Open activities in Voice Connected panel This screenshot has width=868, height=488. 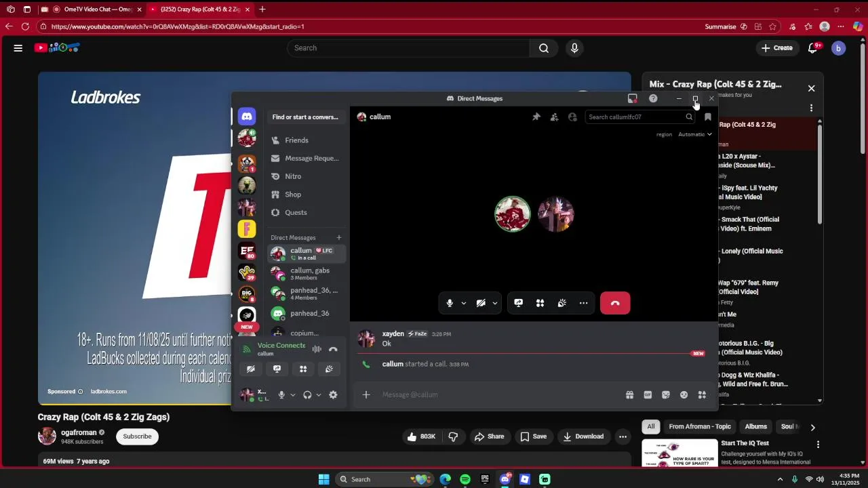coord(303,369)
